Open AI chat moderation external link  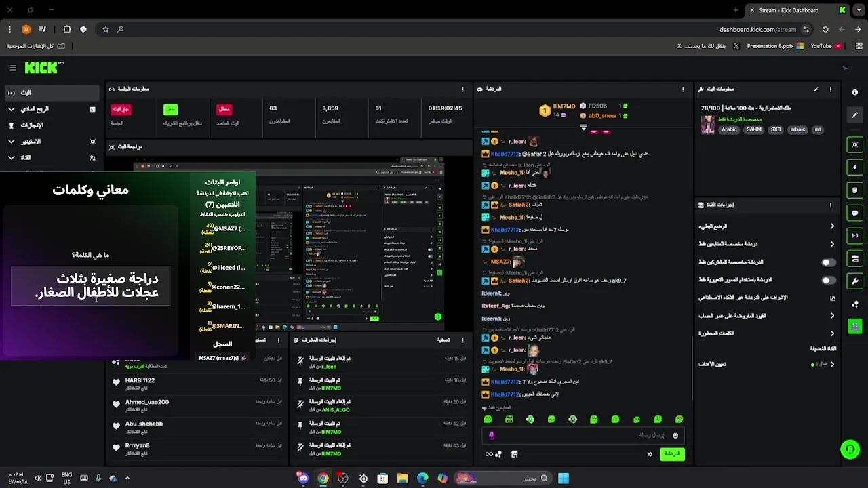[832, 298]
